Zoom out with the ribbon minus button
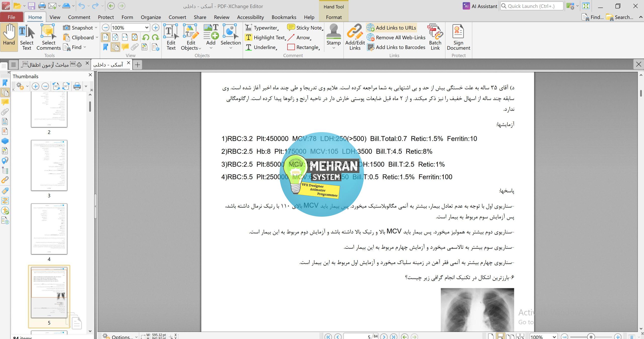644x339 pixels. [x=106, y=28]
